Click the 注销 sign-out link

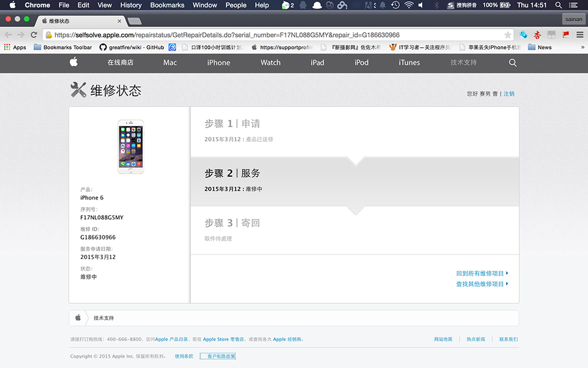pos(509,94)
